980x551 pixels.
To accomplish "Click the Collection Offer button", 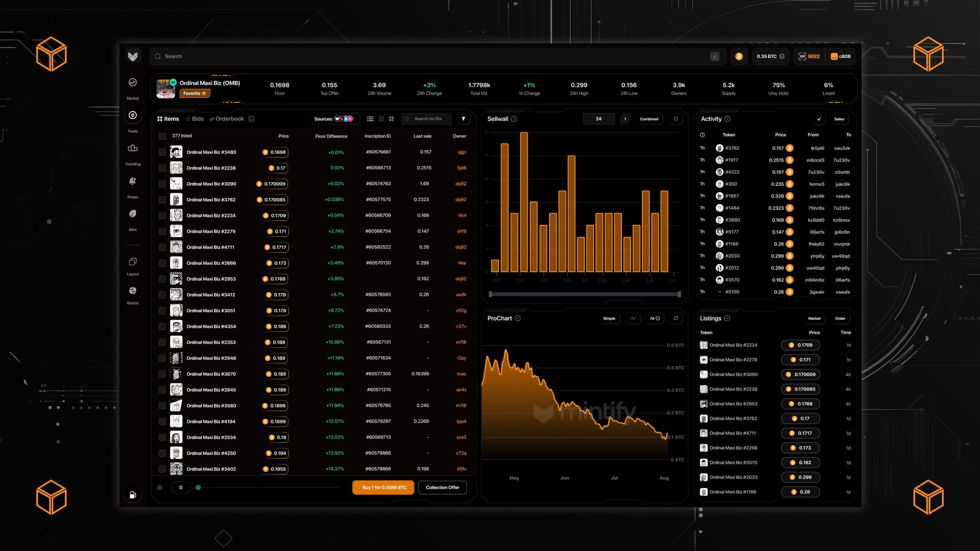I will click(442, 487).
